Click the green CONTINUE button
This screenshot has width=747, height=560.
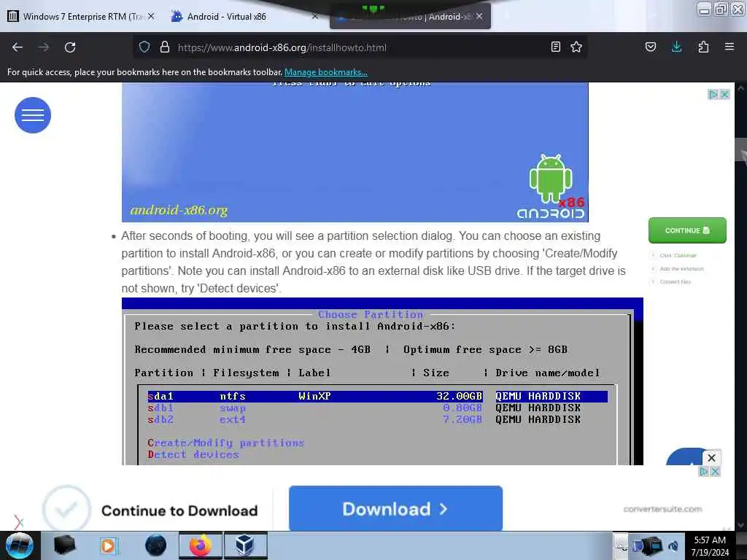coord(687,230)
